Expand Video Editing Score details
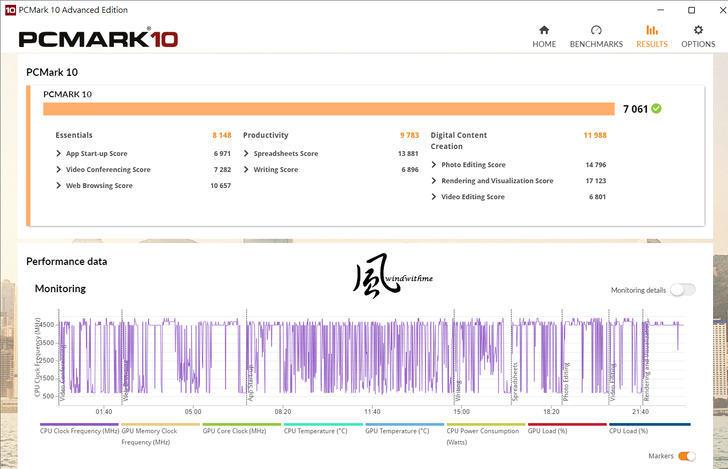The image size is (728, 469). pyautogui.click(x=434, y=196)
